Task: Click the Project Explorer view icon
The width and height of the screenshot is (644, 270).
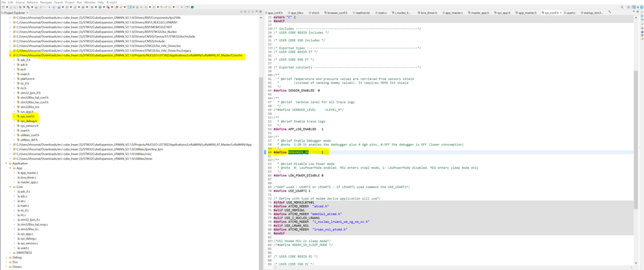Action: pyautogui.click(x=2, y=12)
